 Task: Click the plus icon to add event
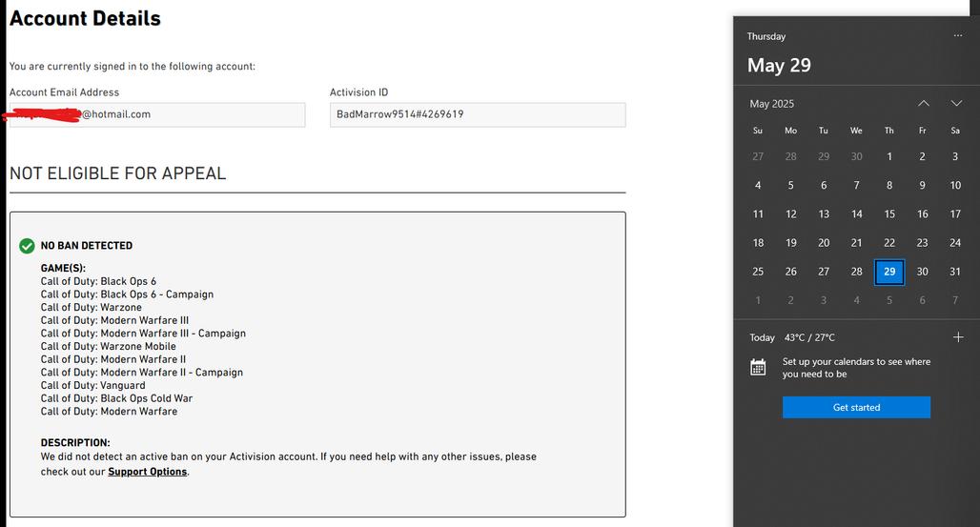point(958,337)
